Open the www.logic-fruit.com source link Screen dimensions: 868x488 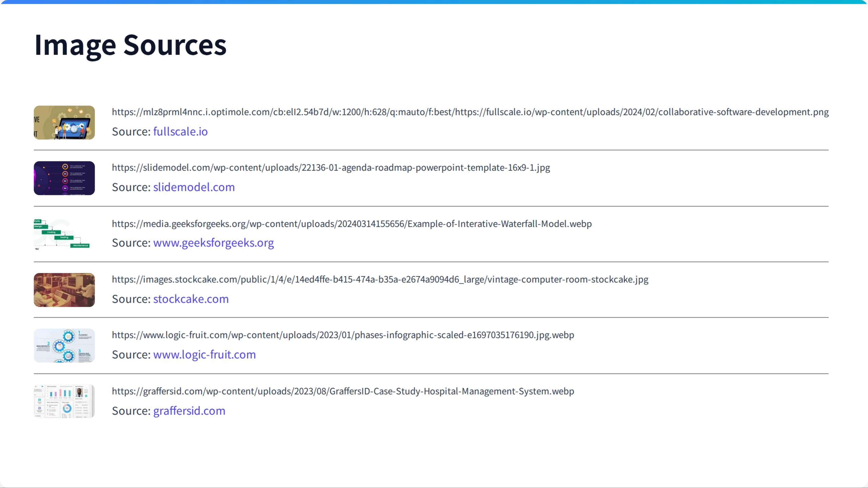(204, 355)
